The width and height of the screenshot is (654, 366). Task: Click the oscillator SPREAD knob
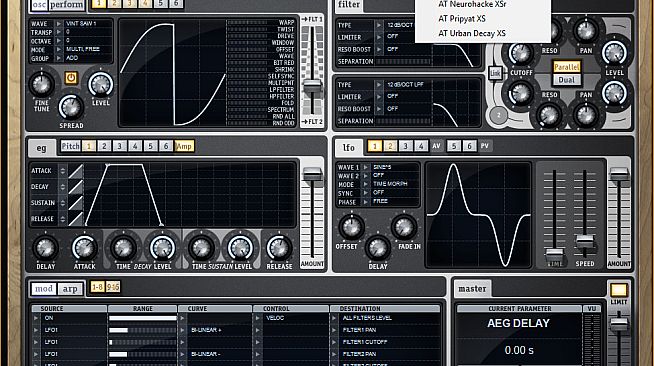point(71,107)
